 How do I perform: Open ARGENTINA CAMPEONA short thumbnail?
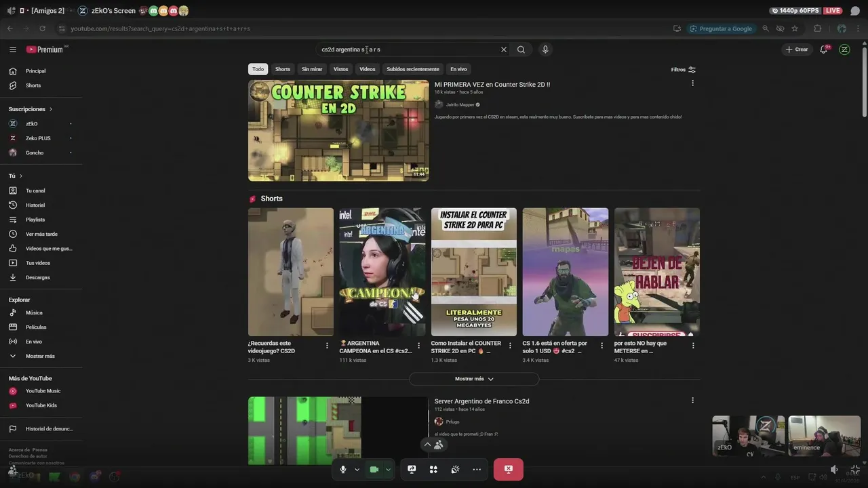pos(382,272)
